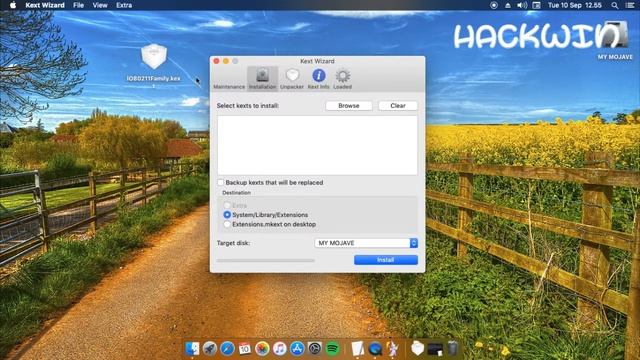Open Finder from the Dock

[192, 349]
